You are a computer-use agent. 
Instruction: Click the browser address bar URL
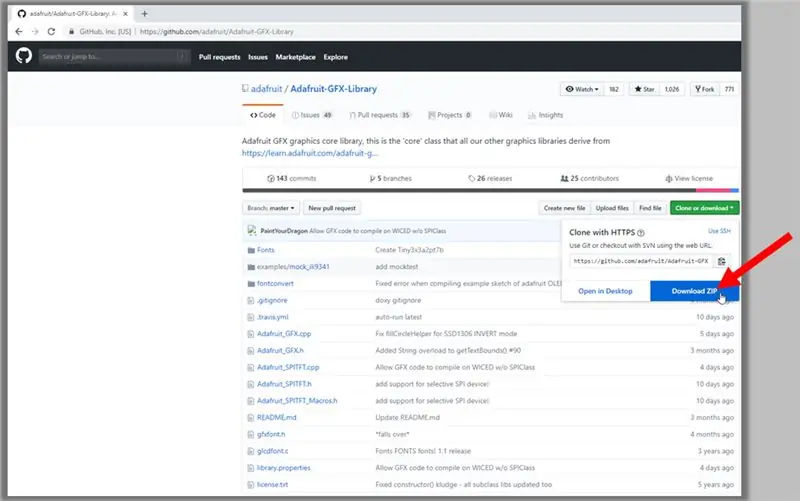tap(216, 32)
